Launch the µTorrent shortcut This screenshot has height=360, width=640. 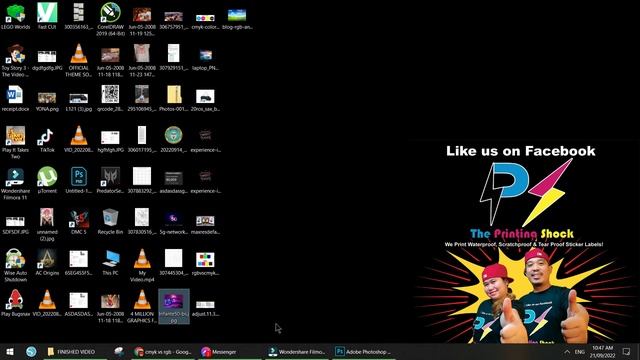click(47, 180)
